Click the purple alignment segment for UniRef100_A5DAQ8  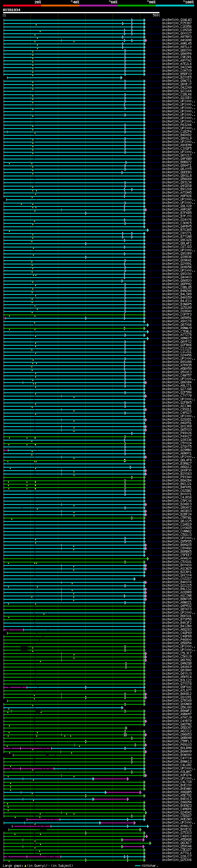tap(133, 840)
